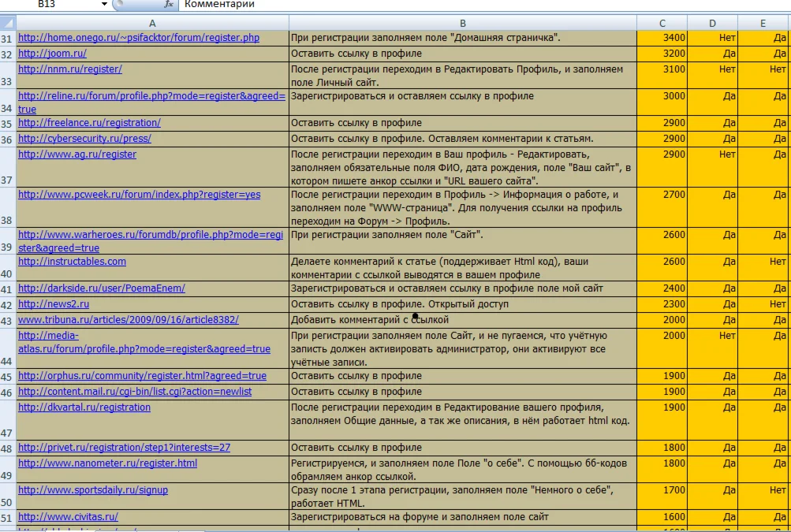Select row 44 header
This screenshot has height=532, width=791.
click(8, 348)
